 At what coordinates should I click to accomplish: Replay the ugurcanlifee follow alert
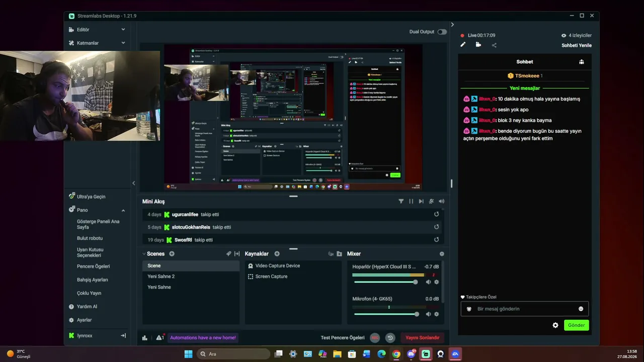point(436,214)
